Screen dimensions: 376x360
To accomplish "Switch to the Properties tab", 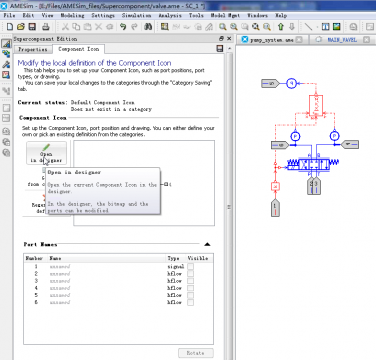I will click(x=33, y=49).
